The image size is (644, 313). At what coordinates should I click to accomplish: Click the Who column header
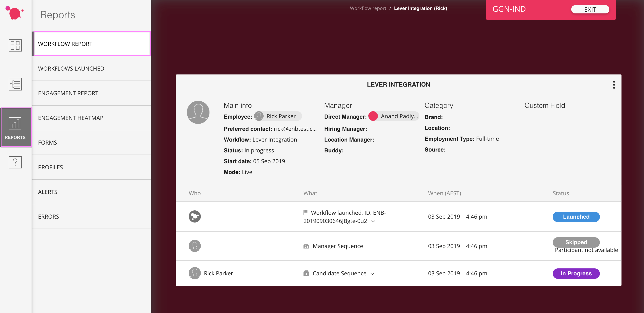195,193
